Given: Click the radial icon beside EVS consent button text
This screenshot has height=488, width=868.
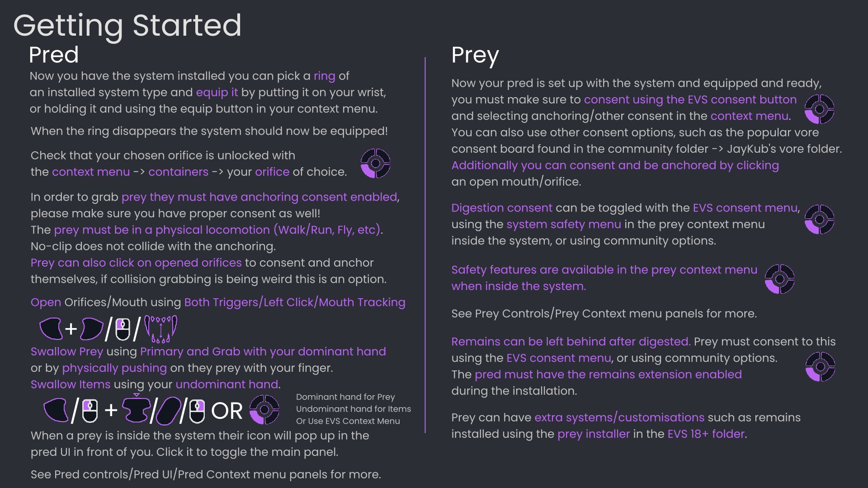Looking at the screenshot, I should click(819, 109).
